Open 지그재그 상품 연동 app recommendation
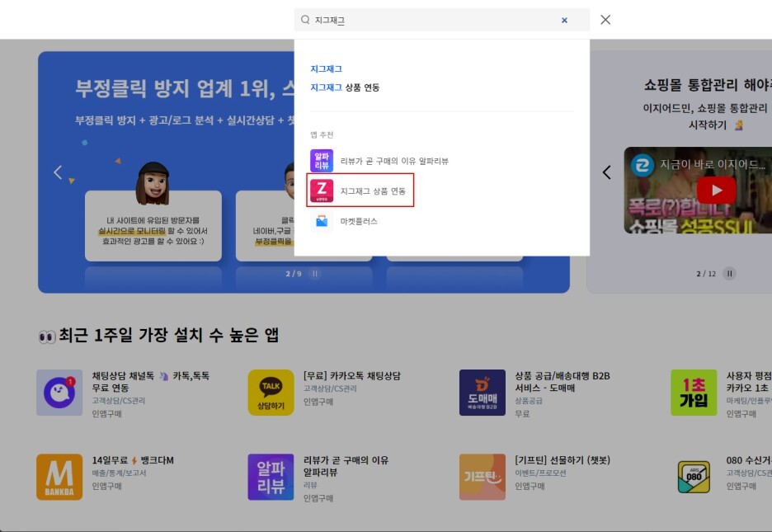The image size is (772, 532). (373, 191)
